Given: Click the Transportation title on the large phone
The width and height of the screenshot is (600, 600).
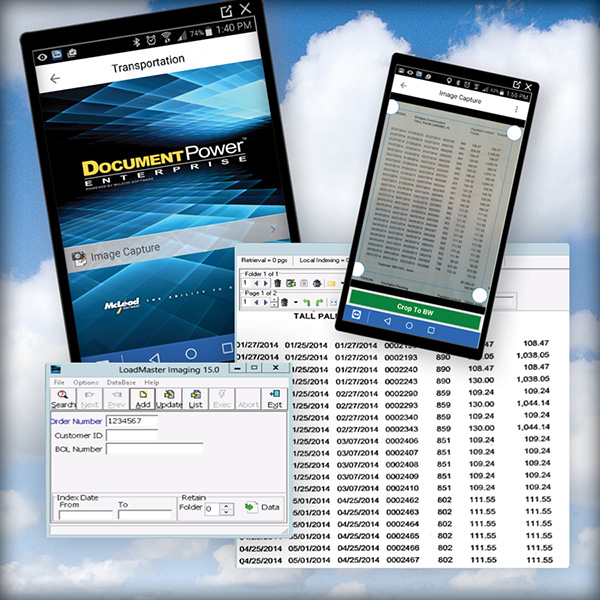Looking at the screenshot, I should coord(148,64).
